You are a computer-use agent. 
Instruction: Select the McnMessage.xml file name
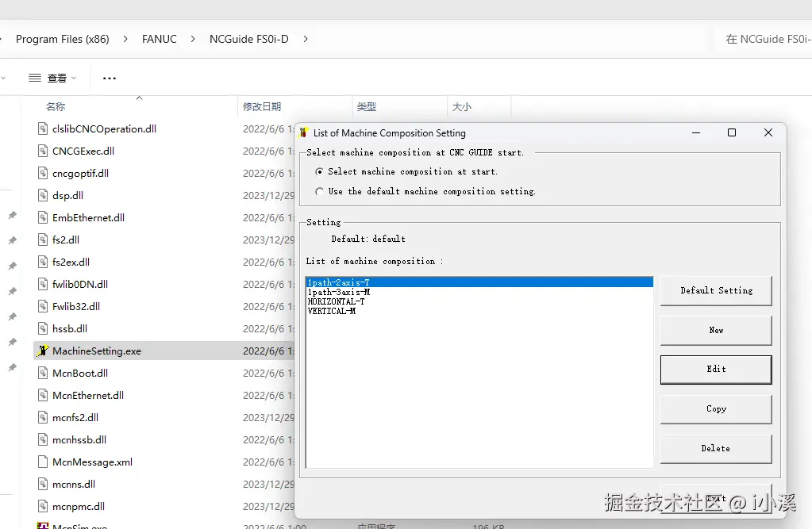pyautogui.click(x=93, y=462)
